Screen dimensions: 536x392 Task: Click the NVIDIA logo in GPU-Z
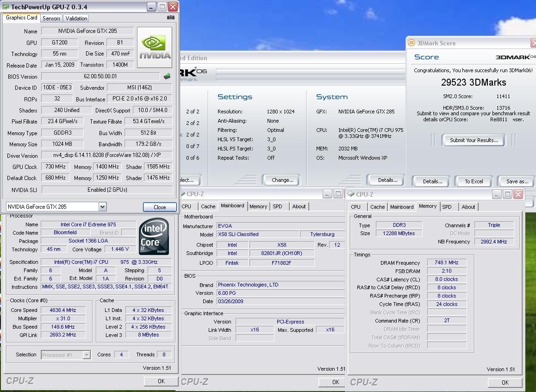(x=155, y=48)
